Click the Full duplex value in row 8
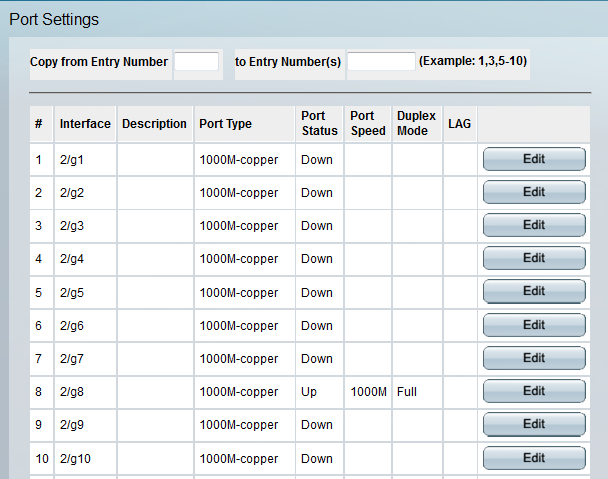This screenshot has width=608, height=479. click(x=407, y=392)
